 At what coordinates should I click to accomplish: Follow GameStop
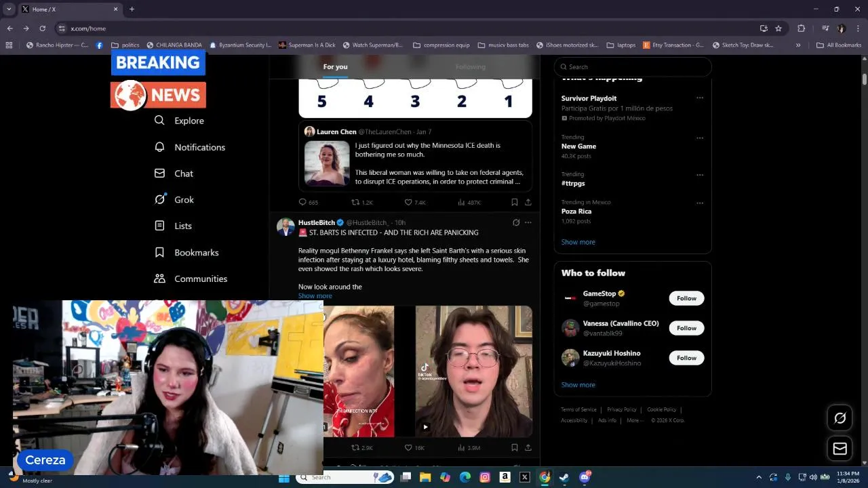[686, 298]
